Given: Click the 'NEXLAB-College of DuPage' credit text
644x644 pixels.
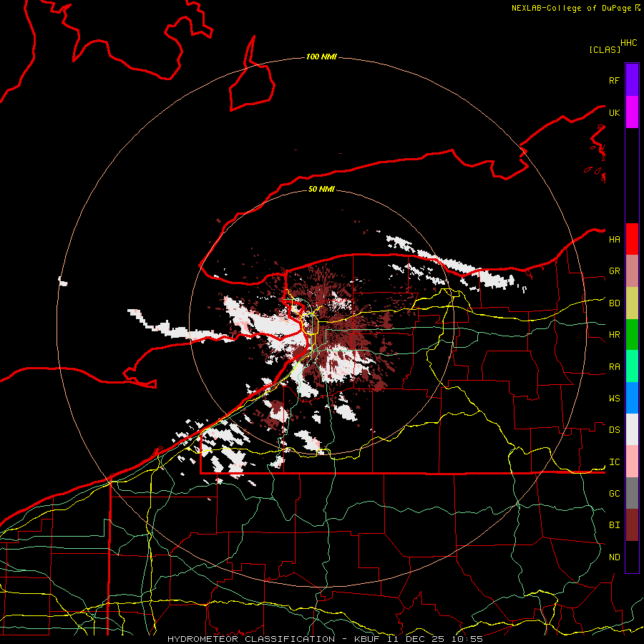Looking at the screenshot, I should [x=572, y=8].
